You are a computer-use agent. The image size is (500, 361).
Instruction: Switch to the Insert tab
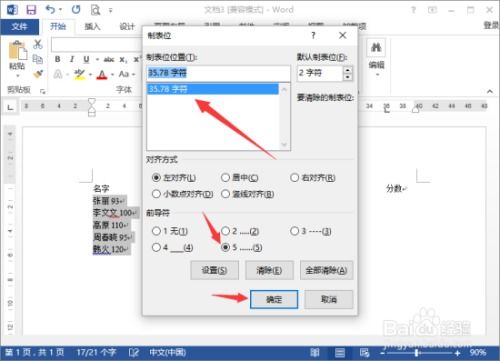tap(92, 27)
